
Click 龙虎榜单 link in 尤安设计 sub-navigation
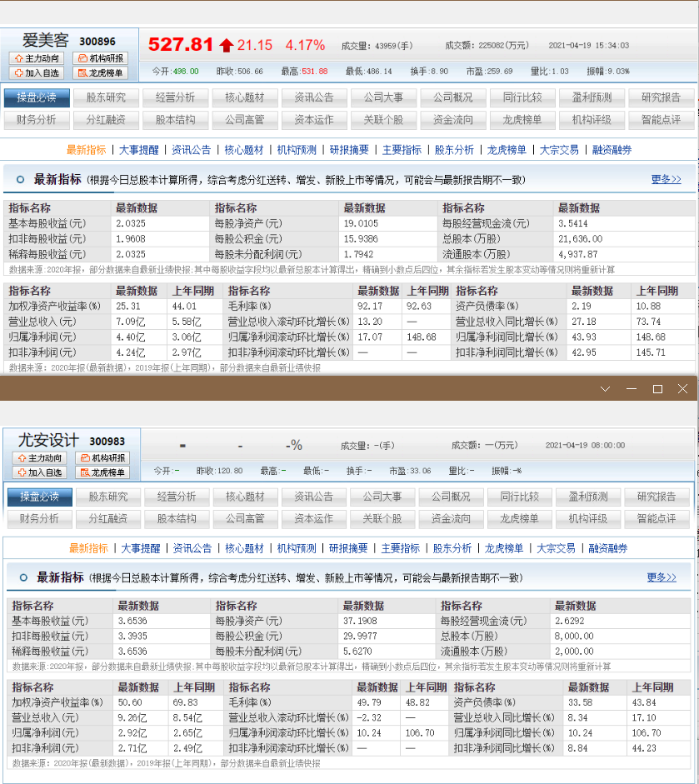click(504, 548)
